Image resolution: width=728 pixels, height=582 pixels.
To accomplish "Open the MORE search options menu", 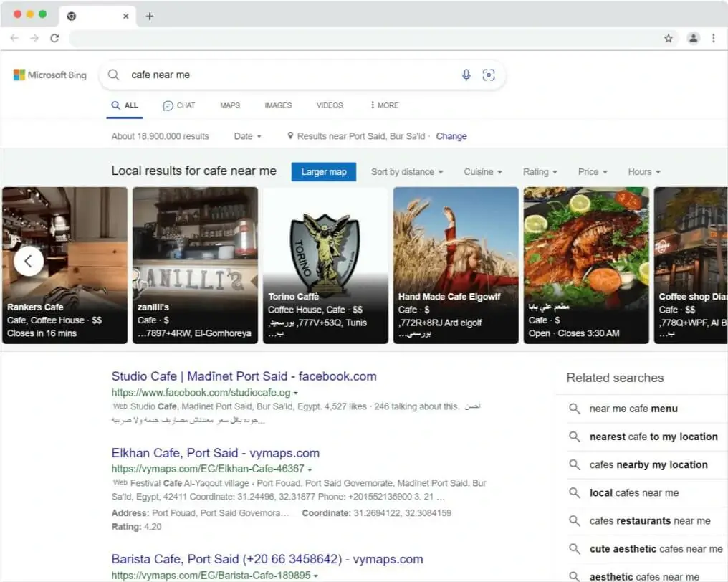I will pos(384,105).
